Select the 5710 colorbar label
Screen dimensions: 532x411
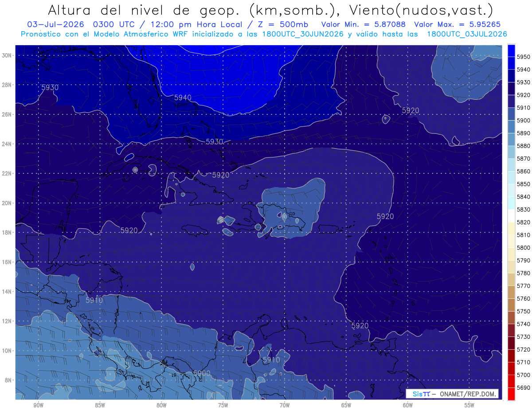pyautogui.click(x=524, y=362)
